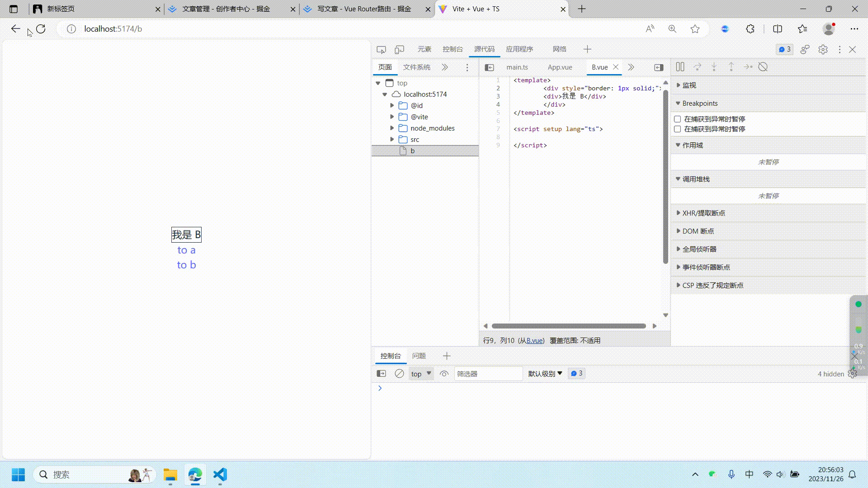Switch to the 问题 issues drawer tab
The width and height of the screenshot is (868, 488).
pyautogui.click(x=419, y=356)
